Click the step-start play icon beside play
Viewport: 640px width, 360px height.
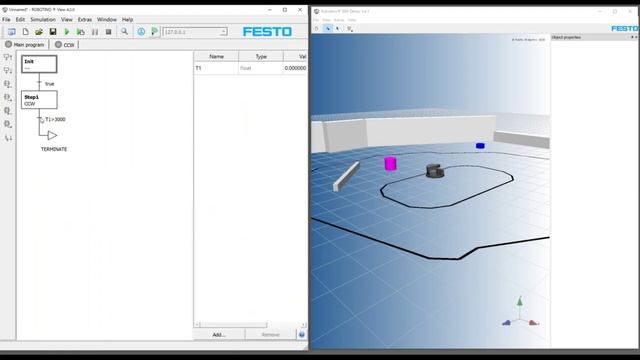coord(80,32)
